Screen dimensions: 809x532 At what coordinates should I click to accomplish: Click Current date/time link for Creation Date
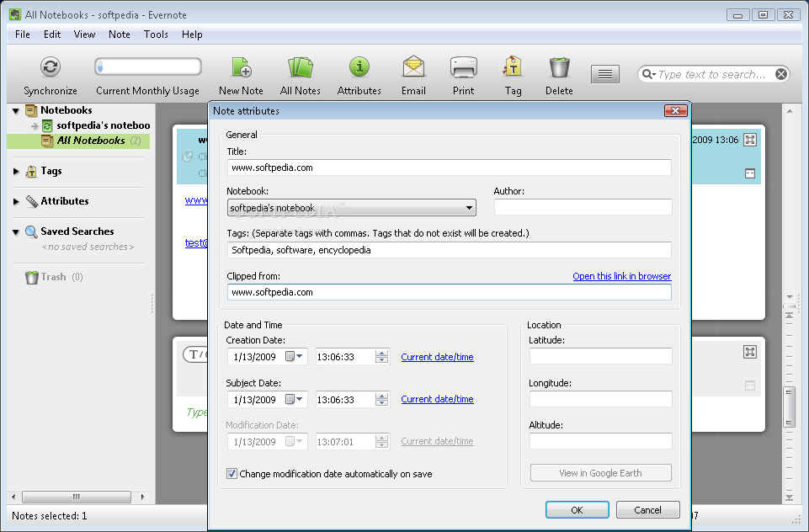(x=437, y=357)
